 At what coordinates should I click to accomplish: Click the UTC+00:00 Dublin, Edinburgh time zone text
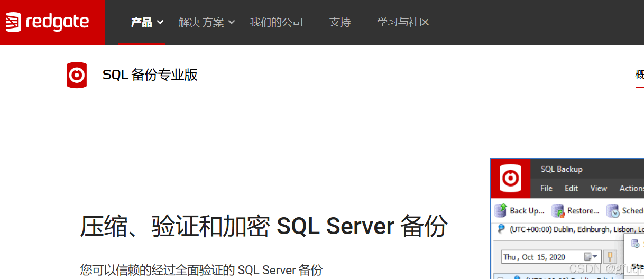[x=576, y=229]
